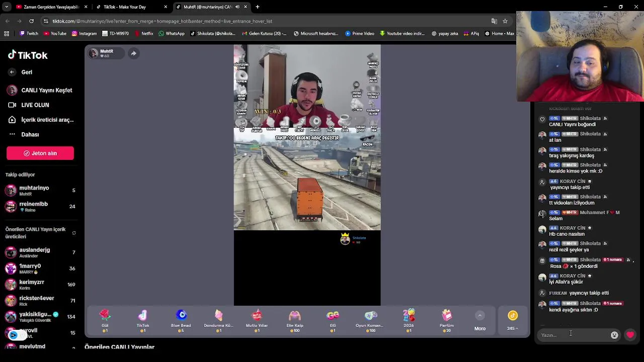Open kerimyzrr live channel

tap(40, 285)
